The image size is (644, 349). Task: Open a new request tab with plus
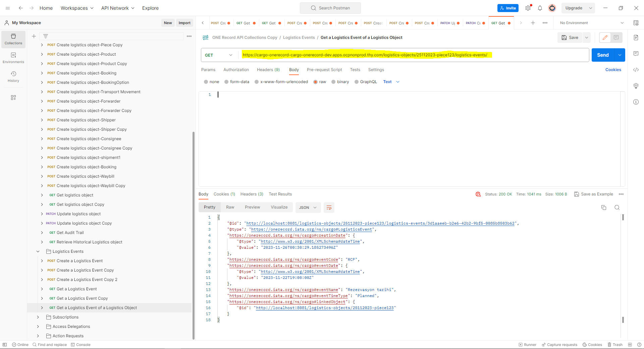click(x=533, y=23)
